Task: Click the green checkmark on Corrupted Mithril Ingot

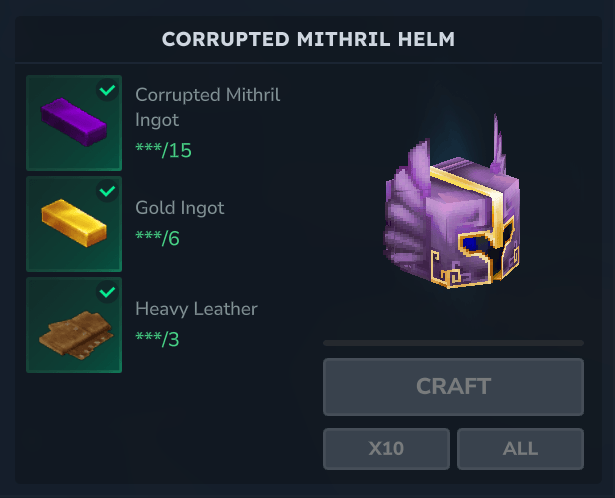Action: click(x=107, y=90)
